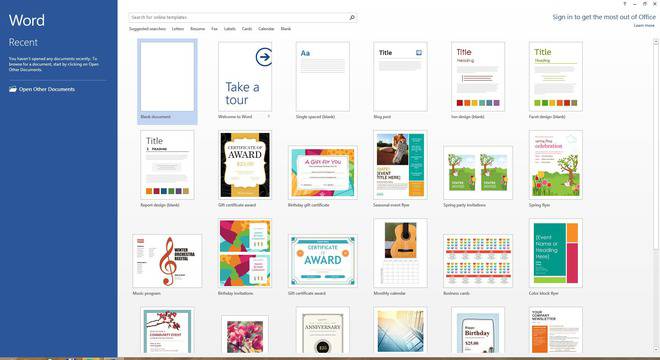Select the Letters suggested search
Image resolution: width=660 pixels, height=360 pixels.
[178, 29]
